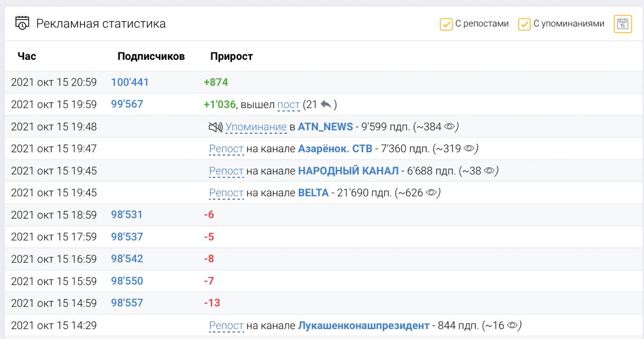Open the BELTA channel link
The image size is (644, 339).
[x=313, y=193]
